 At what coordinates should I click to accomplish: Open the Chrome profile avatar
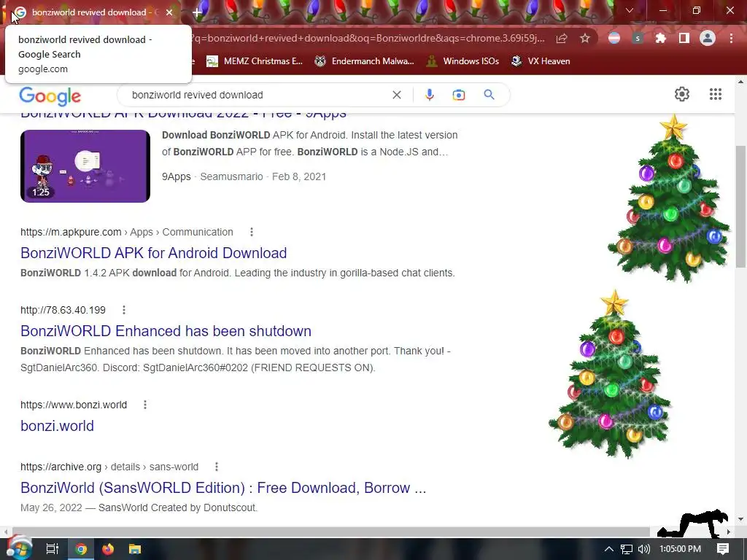point(708,38)
